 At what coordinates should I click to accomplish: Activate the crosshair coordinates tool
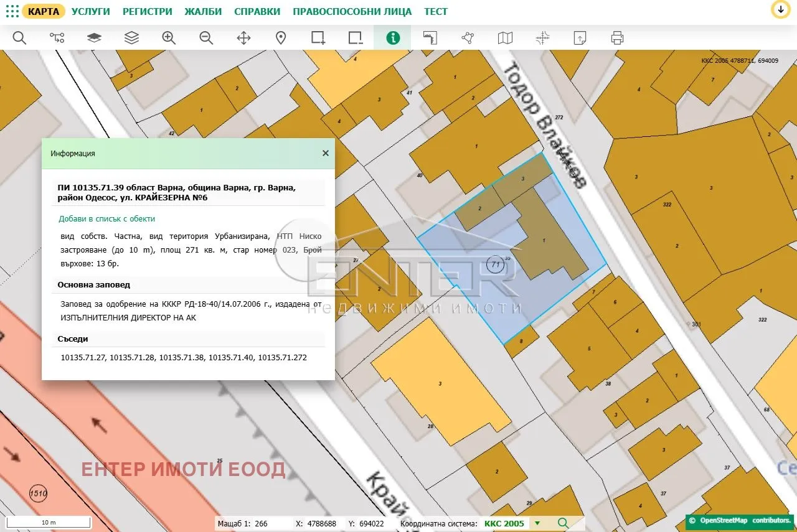[x=542, y=38]
